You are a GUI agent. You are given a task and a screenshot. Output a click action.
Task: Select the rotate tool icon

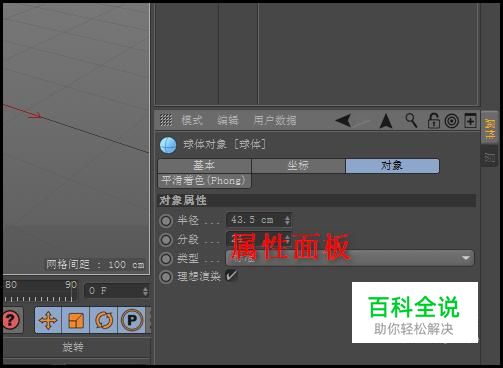coord(104,320)
